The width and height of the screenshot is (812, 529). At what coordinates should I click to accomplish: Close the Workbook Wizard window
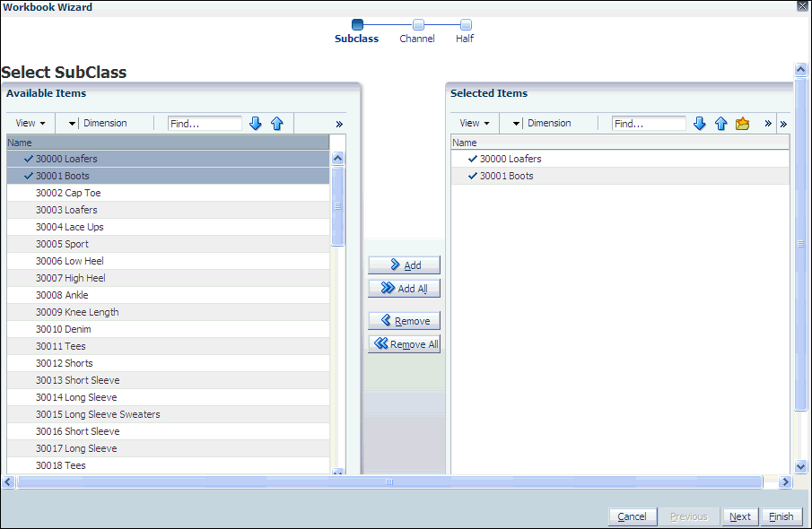[803, 6]
